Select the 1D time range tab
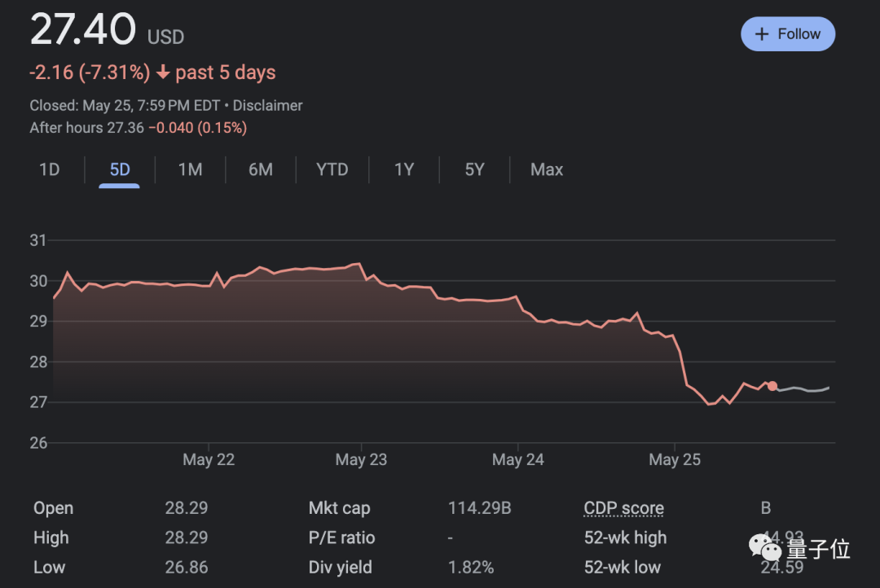 (x=50, y=169)
